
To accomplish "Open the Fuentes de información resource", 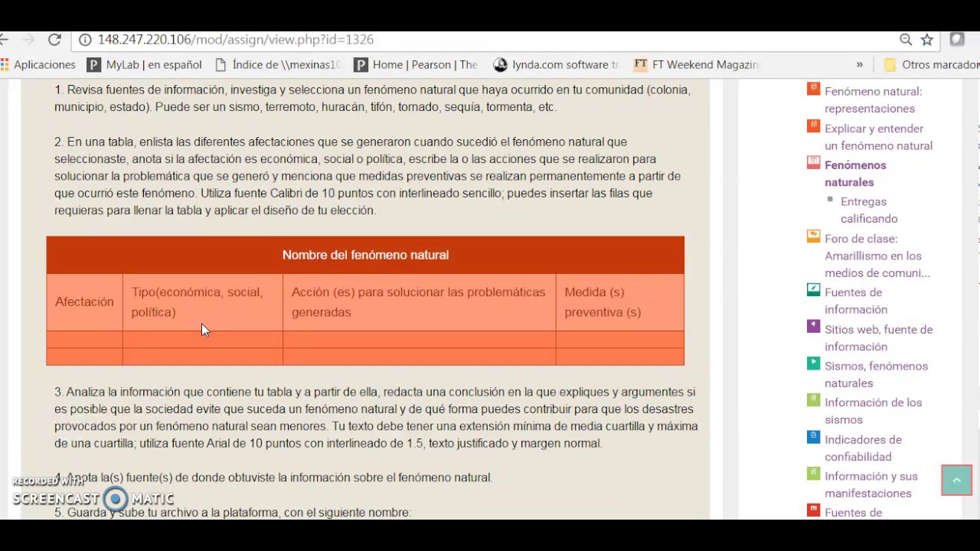I will [x=856, y=301].
